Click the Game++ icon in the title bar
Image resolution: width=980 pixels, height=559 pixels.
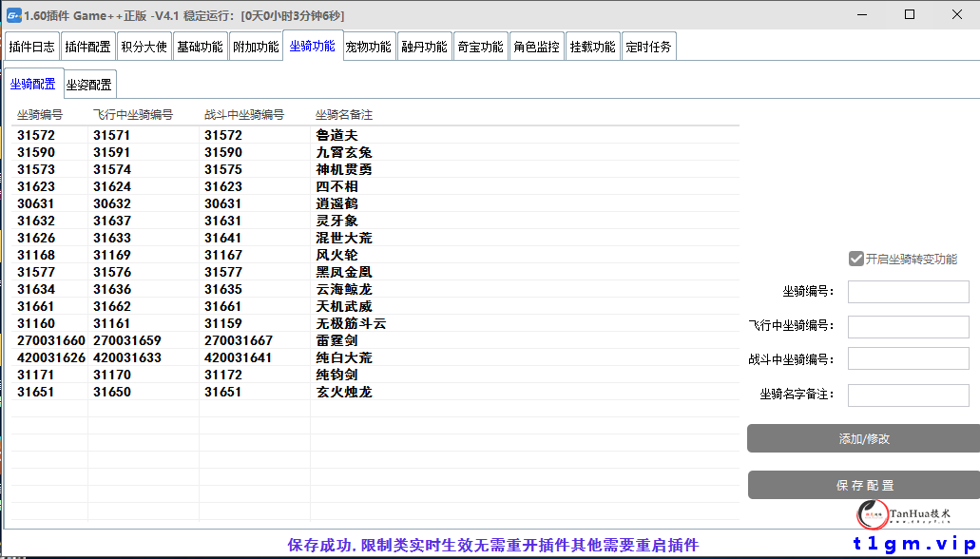15,14
